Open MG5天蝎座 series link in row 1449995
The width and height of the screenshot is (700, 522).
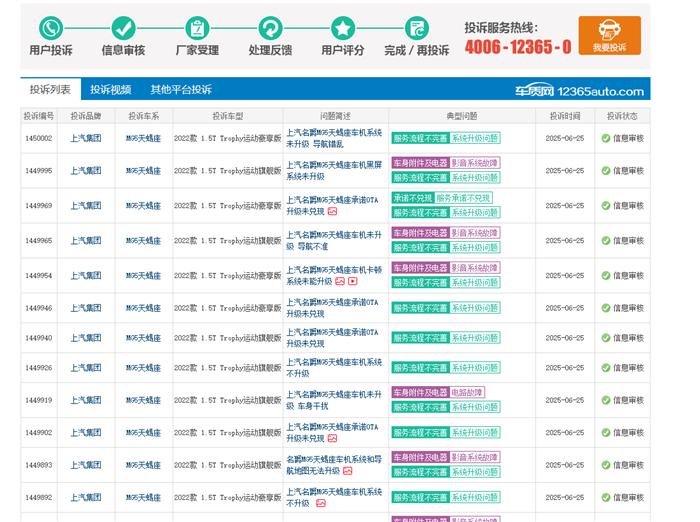point(143,171)
